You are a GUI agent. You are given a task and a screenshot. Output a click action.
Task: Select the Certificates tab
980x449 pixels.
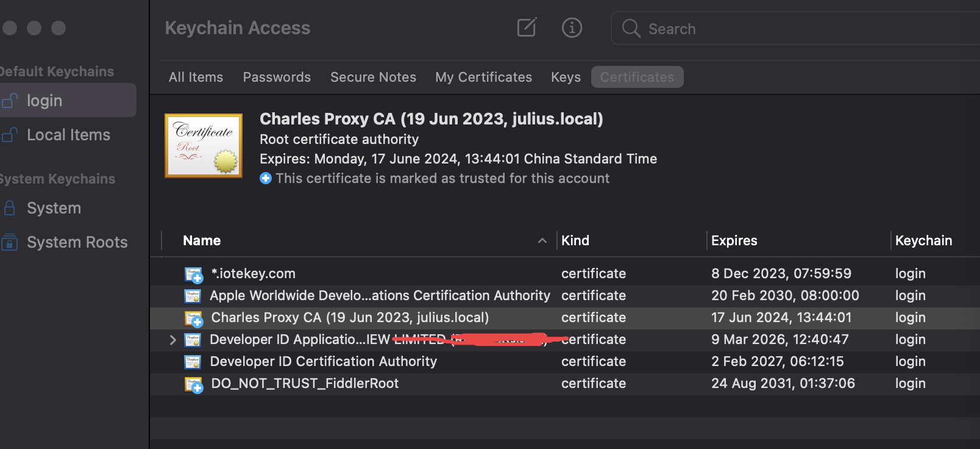tap(637, 77)
